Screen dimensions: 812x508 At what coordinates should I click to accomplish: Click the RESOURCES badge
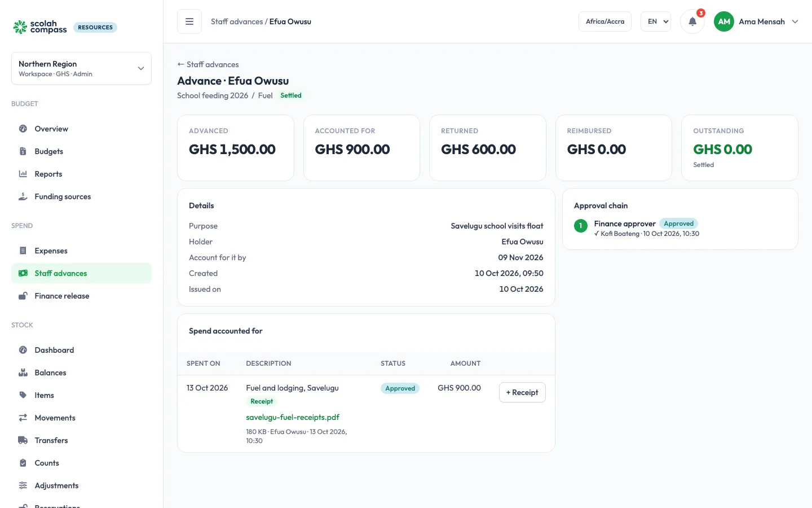[95, 27]
